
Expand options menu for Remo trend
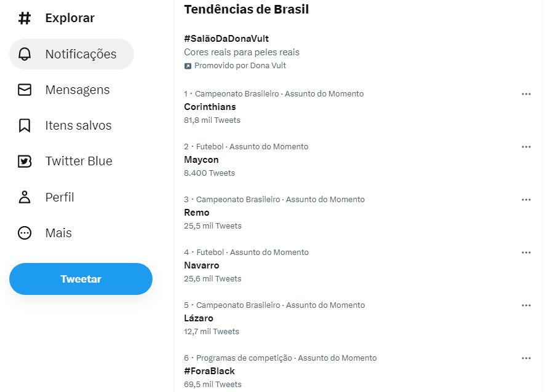(x=526, y=200)
